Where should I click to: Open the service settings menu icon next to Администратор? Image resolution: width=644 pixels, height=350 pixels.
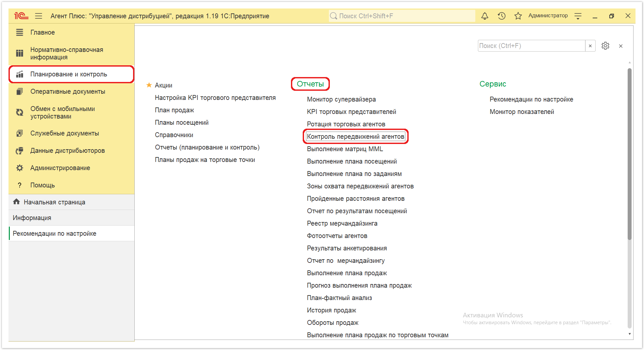(578, 16)
